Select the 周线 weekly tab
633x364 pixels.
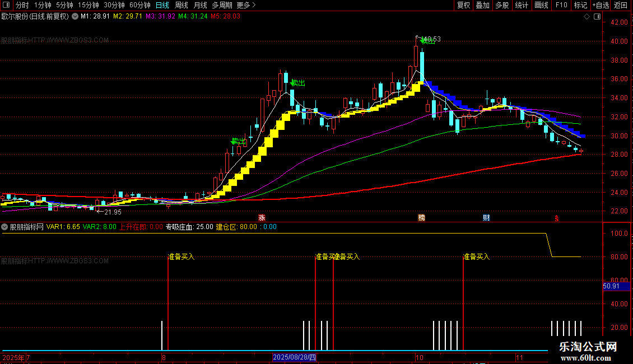click(x=181, y=5)
